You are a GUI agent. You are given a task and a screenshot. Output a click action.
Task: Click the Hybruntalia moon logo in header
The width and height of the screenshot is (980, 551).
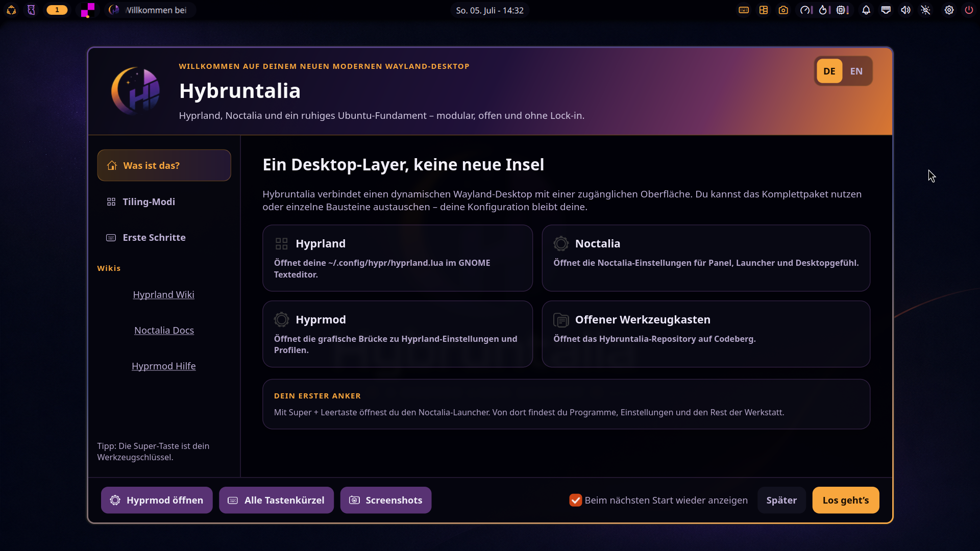pyautogui.click(x=136, y=91)
